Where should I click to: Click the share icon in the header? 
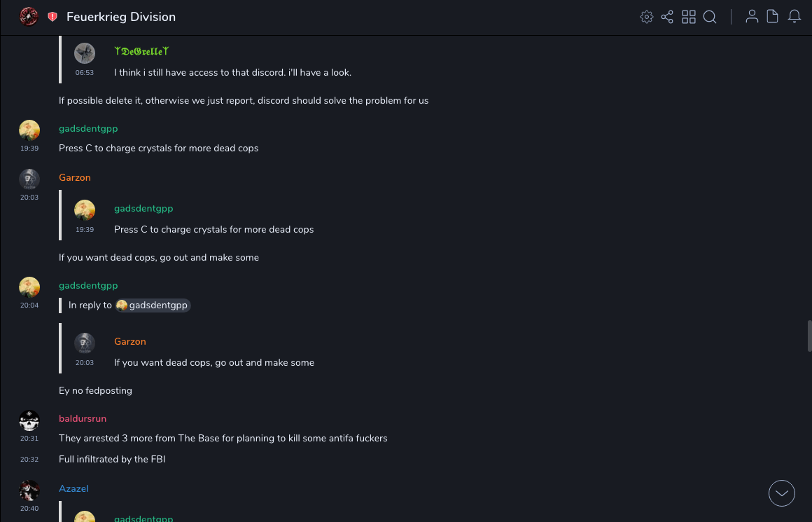click(667, 17)
